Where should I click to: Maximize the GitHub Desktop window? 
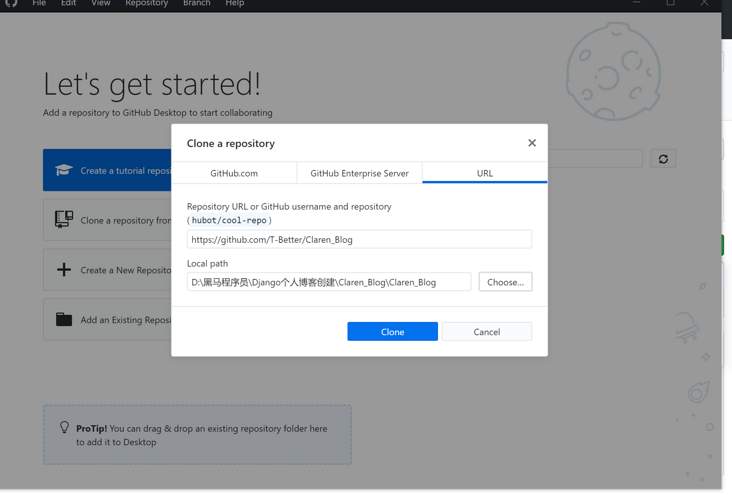670,3
